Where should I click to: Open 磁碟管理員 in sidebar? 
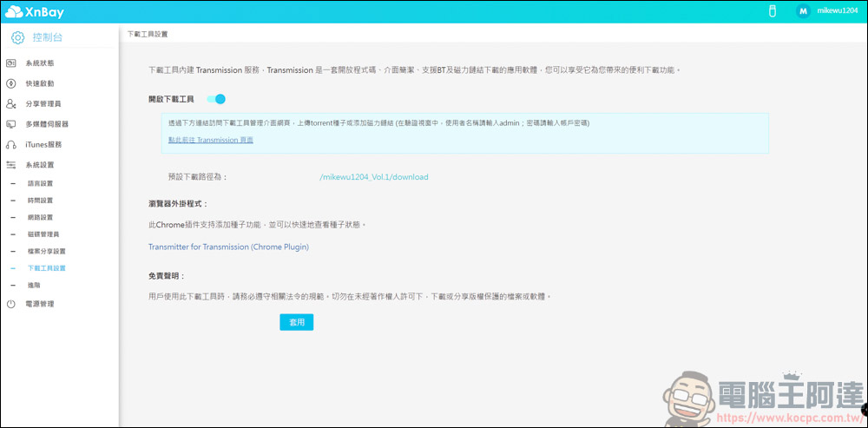43,234
